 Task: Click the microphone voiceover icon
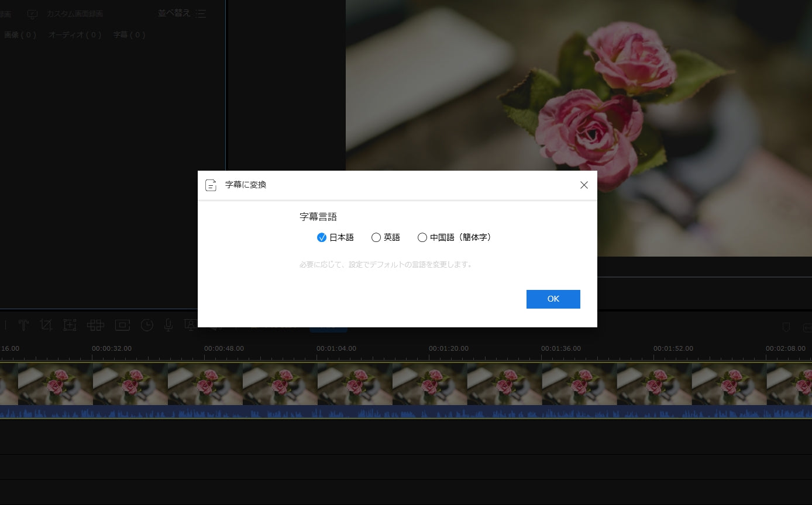168,325
